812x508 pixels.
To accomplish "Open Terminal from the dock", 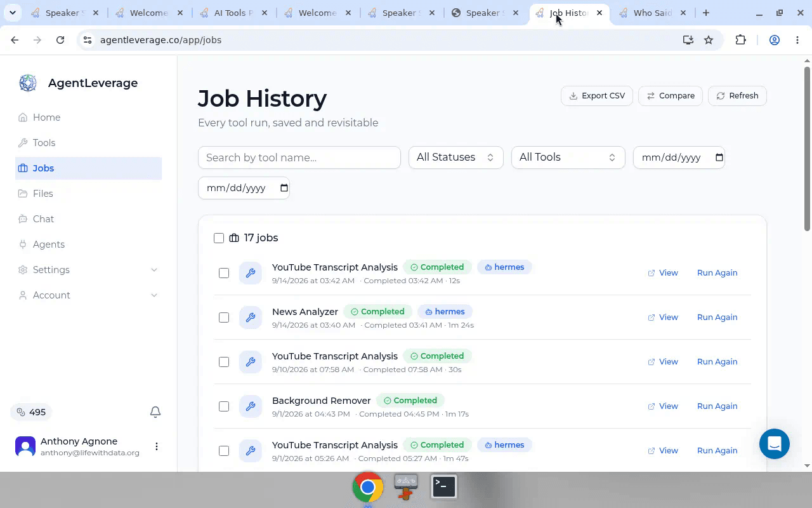I will coord(444,486).
